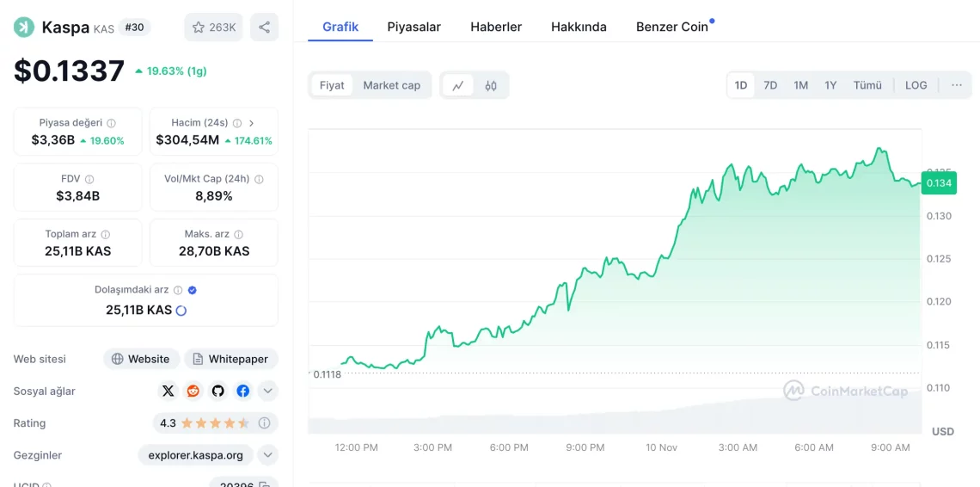Click the Kaspa logo icon
This screenshot has width=980, height=487.
click(x=24, y=27)
